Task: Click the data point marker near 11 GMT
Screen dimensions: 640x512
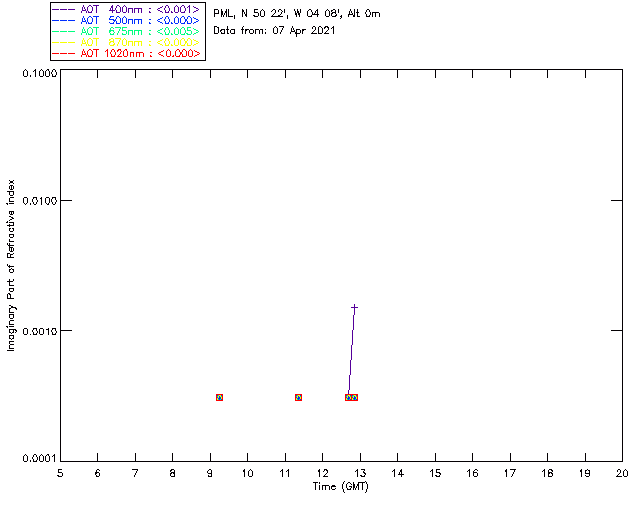Action: (x=298, y=397)
